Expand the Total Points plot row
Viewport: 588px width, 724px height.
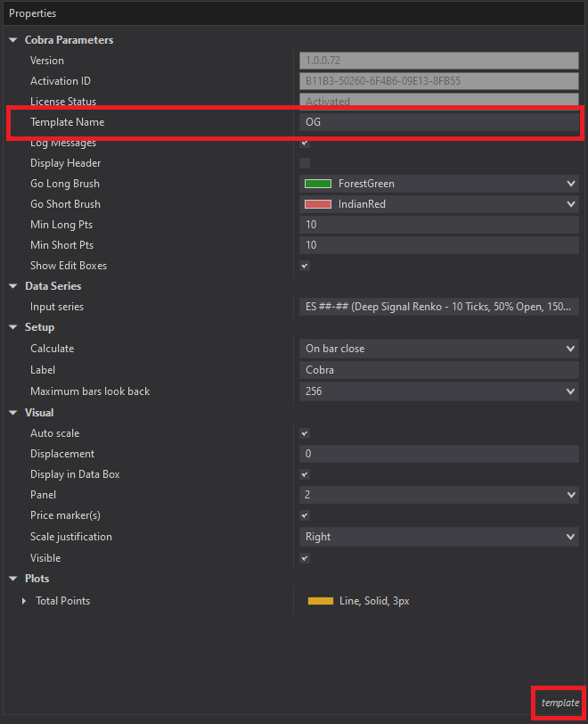[x=25, y=601]
